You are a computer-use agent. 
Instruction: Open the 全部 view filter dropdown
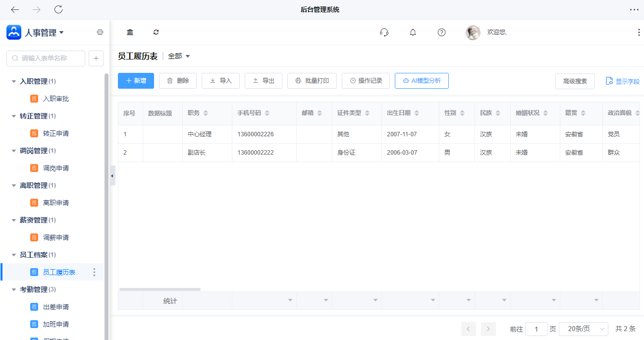pos(179,56)
